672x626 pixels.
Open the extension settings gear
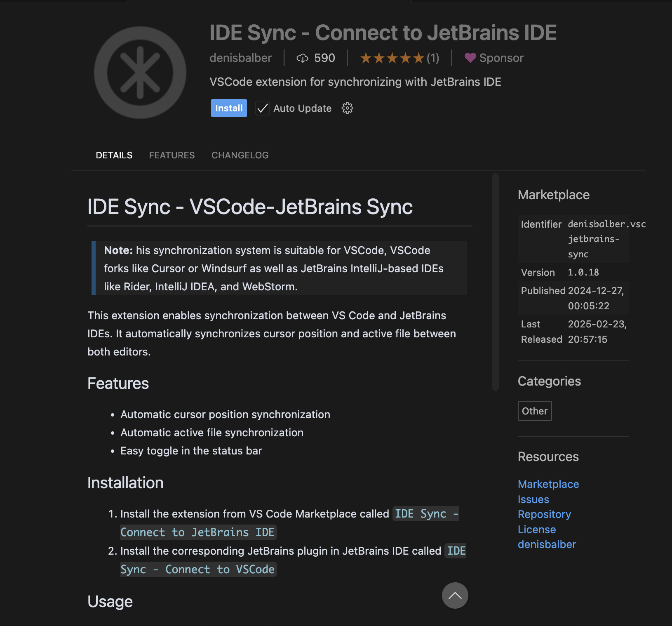tap(348, 108)
